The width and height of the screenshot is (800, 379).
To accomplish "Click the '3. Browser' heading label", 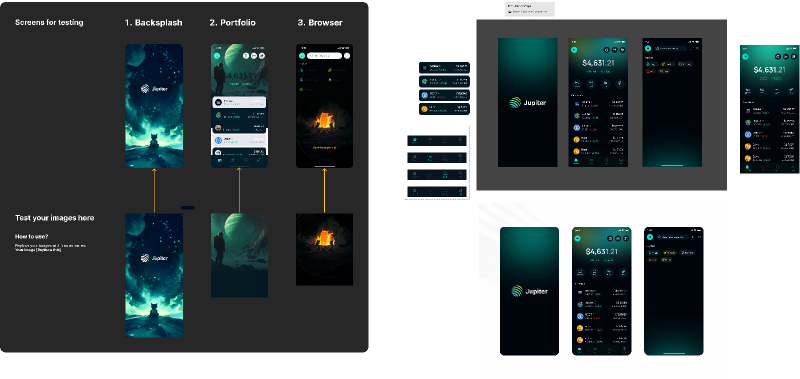I will point(320,22).
